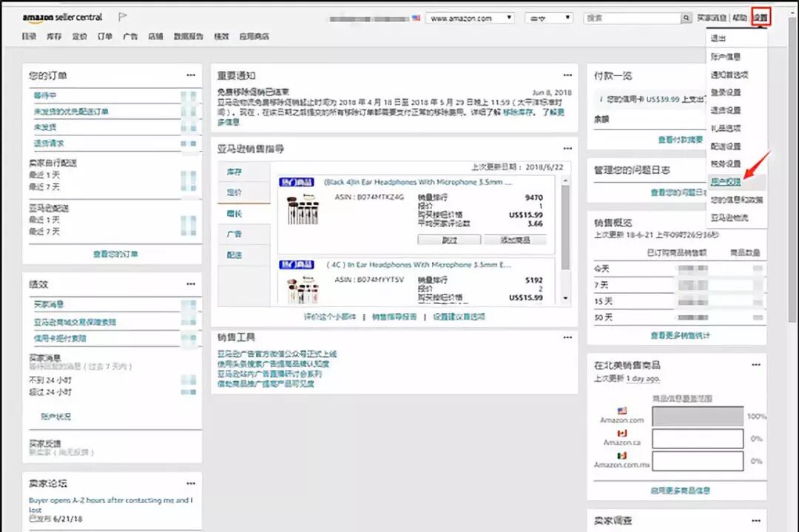Click the Amazon.com.mx Mexican flag icon
The height and width of the screenshot is (532, 799).
(x=621, y=456)
